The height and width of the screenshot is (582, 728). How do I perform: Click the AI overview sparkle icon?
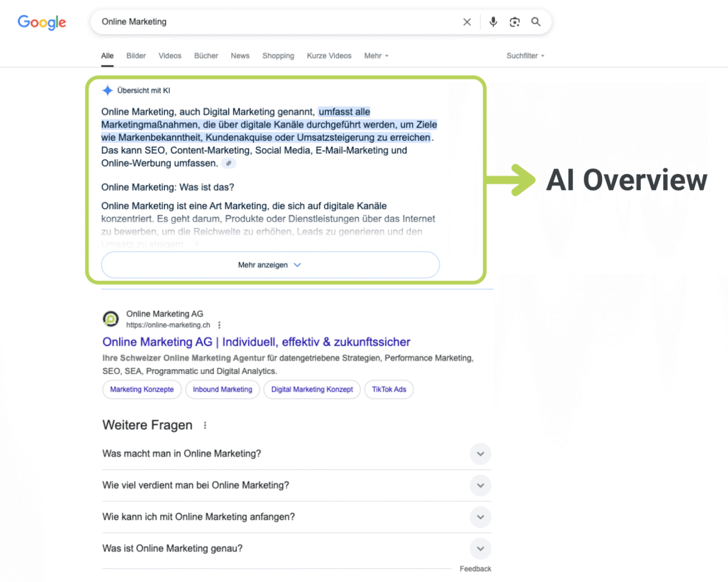pyautogui.click(x=107, y=90)
